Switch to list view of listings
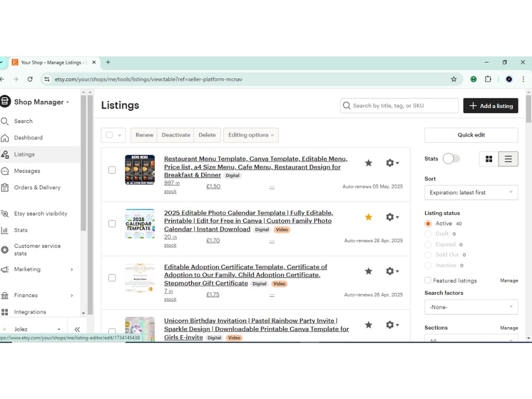This screenshot has height=399, width=532. (x=508, y=159)
